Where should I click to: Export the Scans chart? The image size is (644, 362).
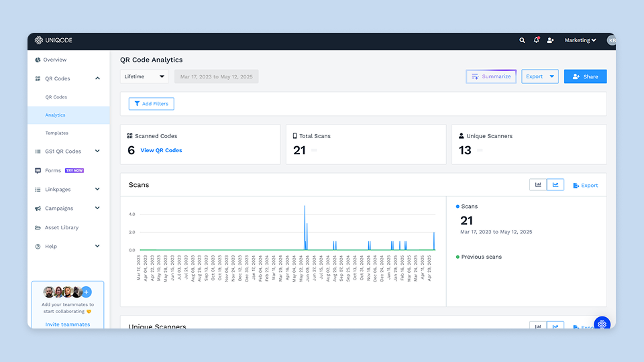click(x=586, y=186)
